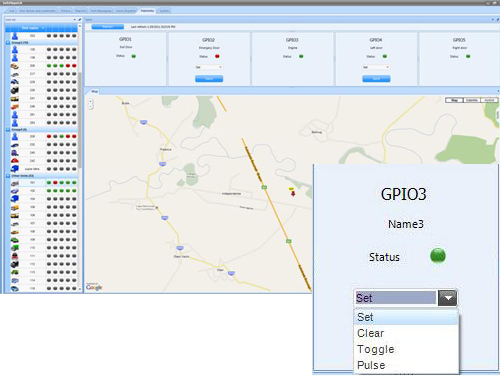Open the Set dropdown under GPIO2
The width and height of the screenshot is (500, 376).
coord(209,67)
